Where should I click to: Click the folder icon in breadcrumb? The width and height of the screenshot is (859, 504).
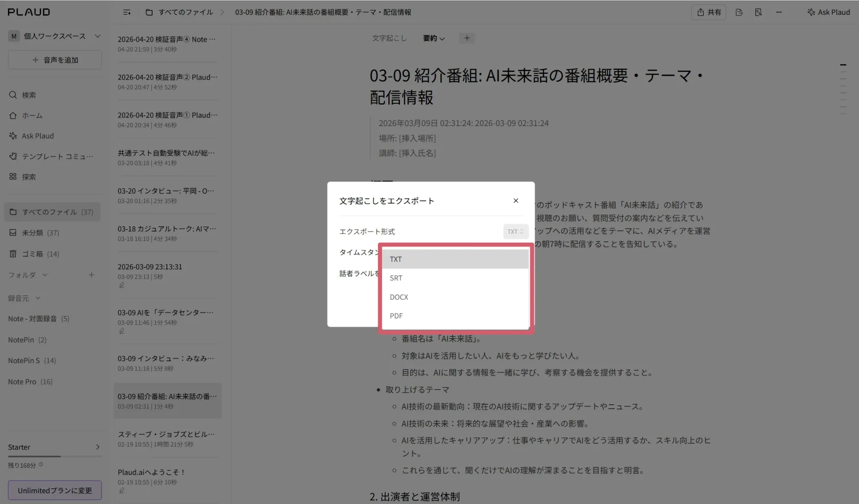pos(149,13)
